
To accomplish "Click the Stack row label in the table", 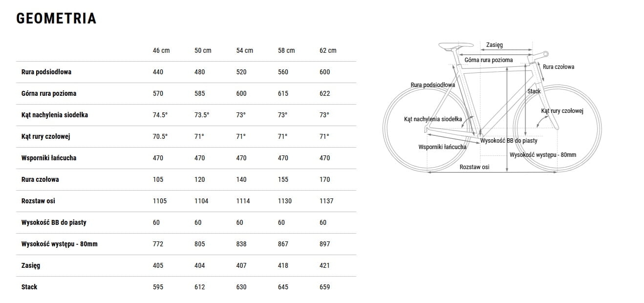I will (29, 287).
